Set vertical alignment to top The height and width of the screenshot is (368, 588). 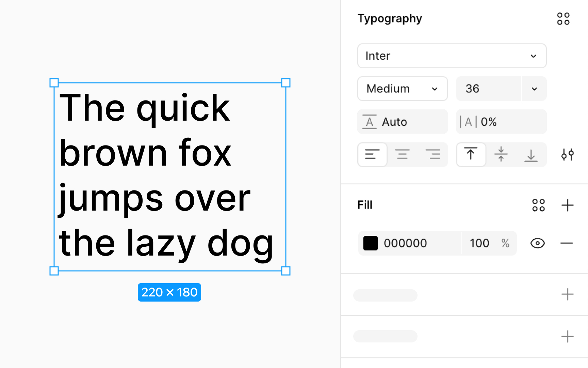coord(471,154)
